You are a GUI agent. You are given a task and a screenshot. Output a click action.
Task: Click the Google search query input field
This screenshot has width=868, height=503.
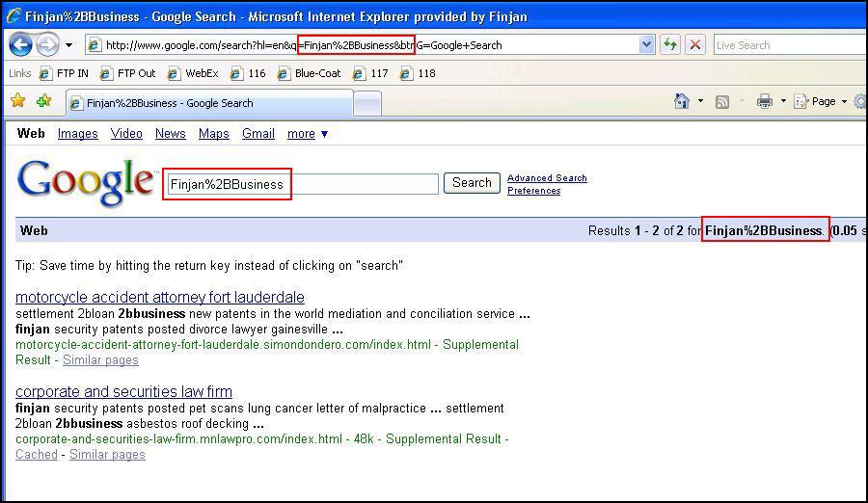tap(301, 184)
